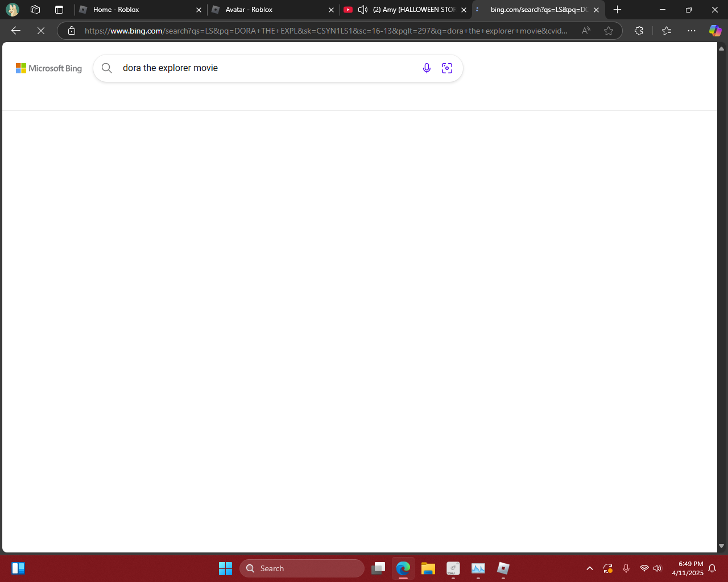728x582 pixels.
Task: Open the Windows Widgets taskbar icon
Action: (18, 568)
